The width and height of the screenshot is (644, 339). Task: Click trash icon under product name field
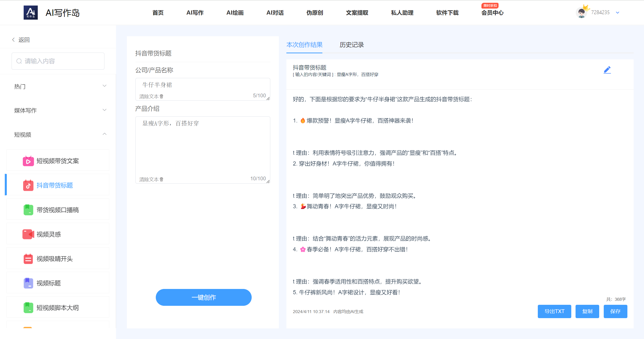162,97
